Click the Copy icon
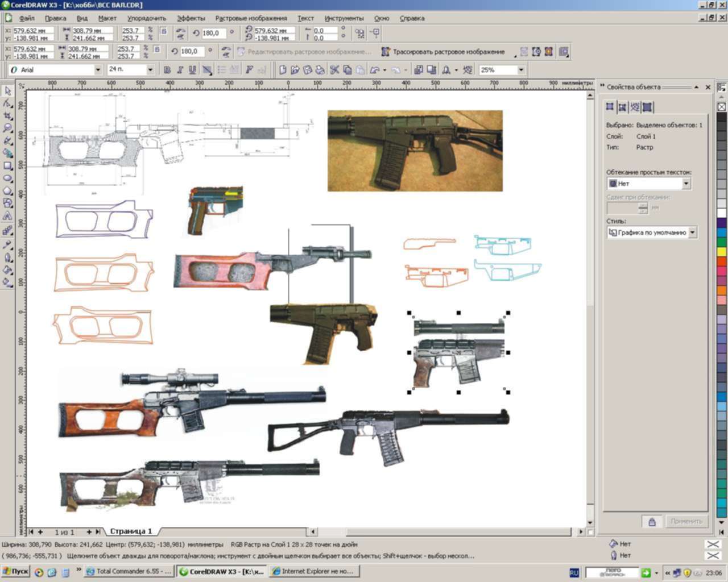Image resolution: width=728 pixels, height=582 pixels. [x=347, y=70]
